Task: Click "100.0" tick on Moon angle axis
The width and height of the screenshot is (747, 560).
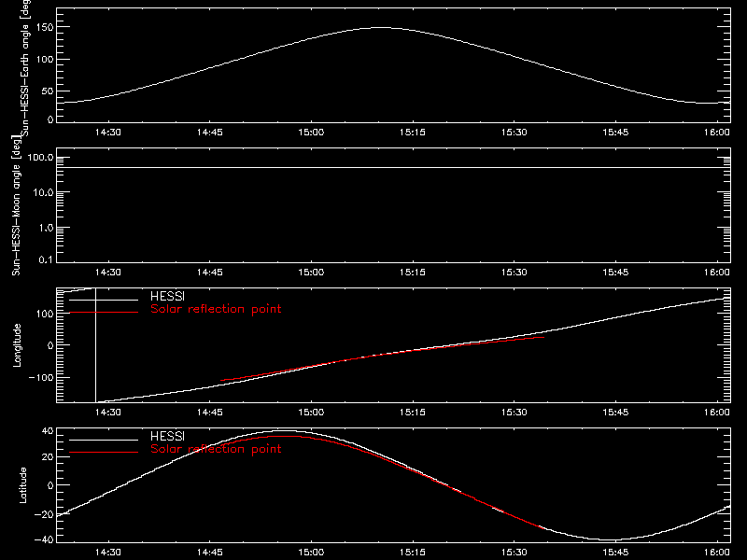Action: click(40, 158)
